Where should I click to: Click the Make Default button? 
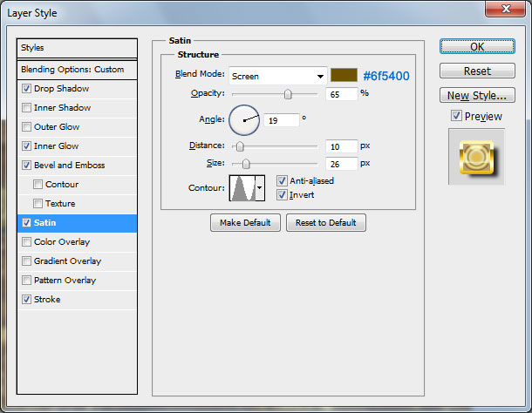pyautogui.click(x=245, y=223)
